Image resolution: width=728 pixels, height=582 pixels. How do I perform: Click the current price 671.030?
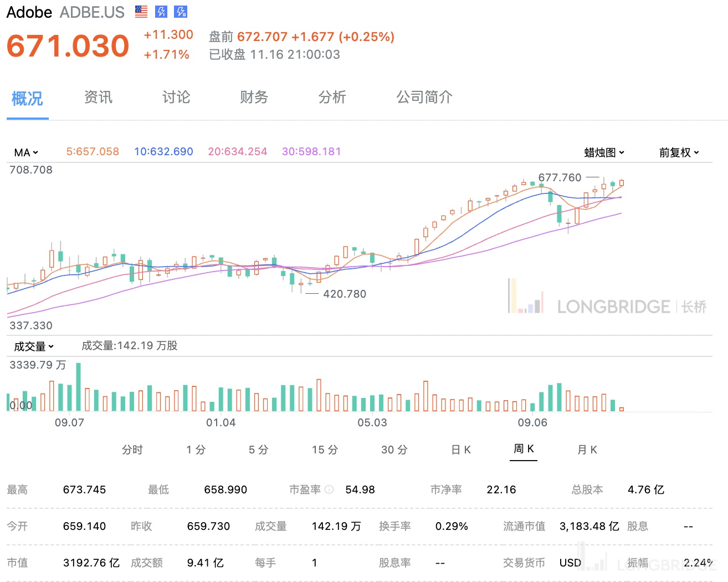coord(68,45)
